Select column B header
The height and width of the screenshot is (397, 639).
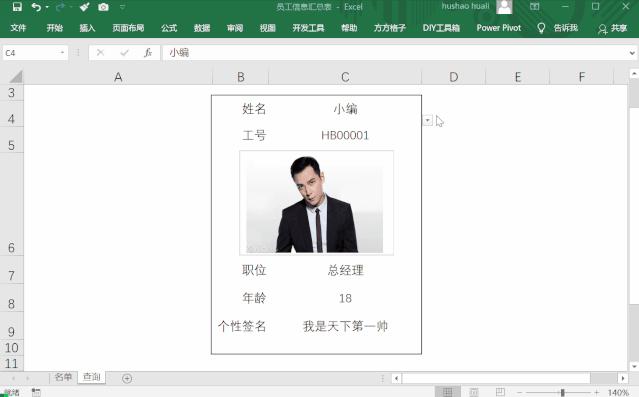pos(240,77)
